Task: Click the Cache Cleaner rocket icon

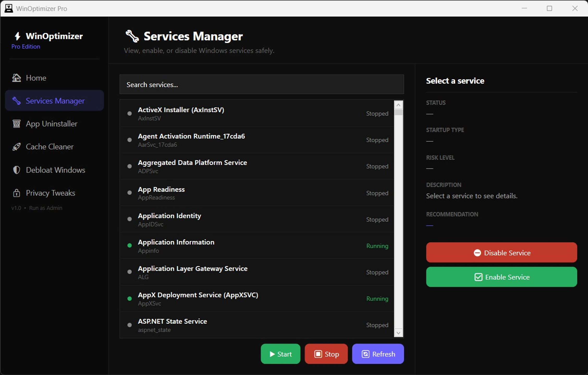Action: coord(16,147)
